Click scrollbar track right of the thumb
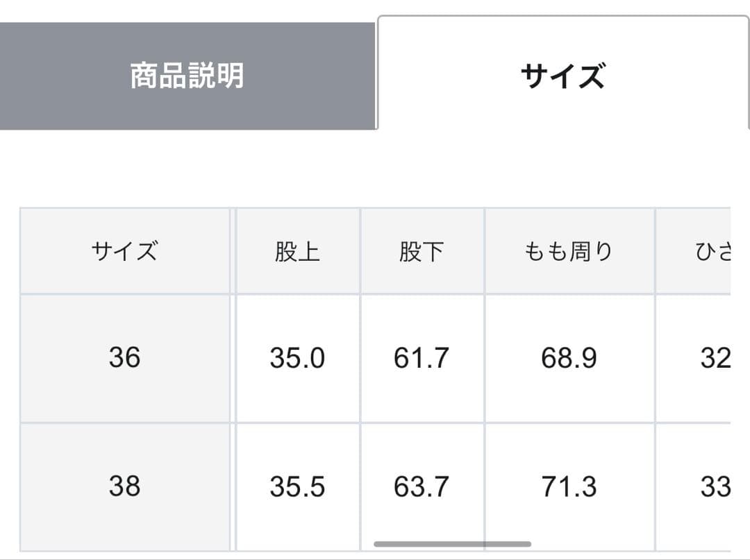Screen dimensions: 750x560 coord(625,544)
